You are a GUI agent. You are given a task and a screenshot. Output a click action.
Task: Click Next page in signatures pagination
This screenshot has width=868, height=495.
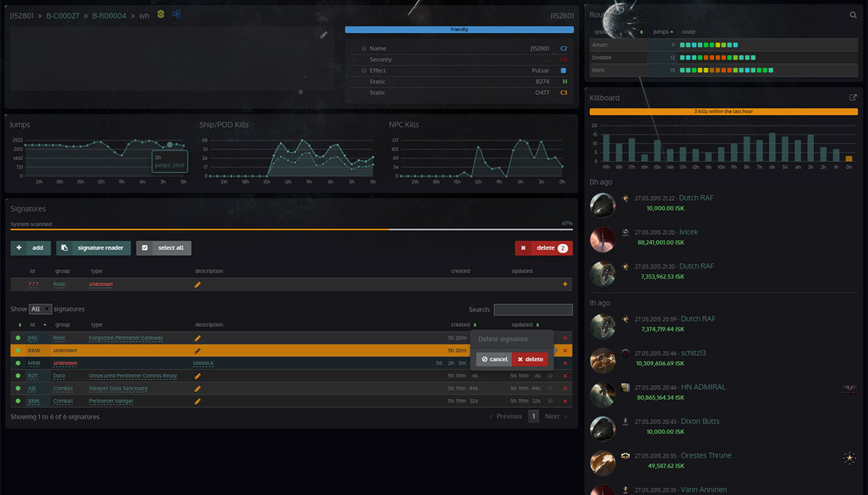[556, 416]
